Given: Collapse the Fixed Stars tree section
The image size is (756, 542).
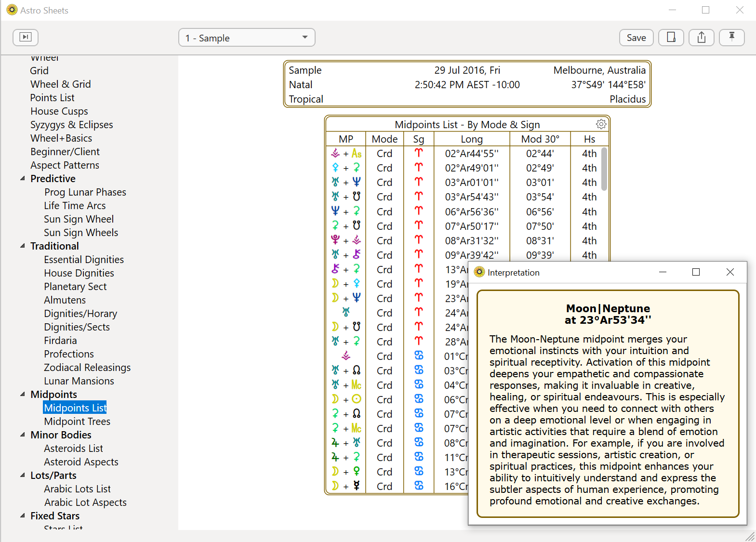Looking at the screenshot, I should coord(23,516).
